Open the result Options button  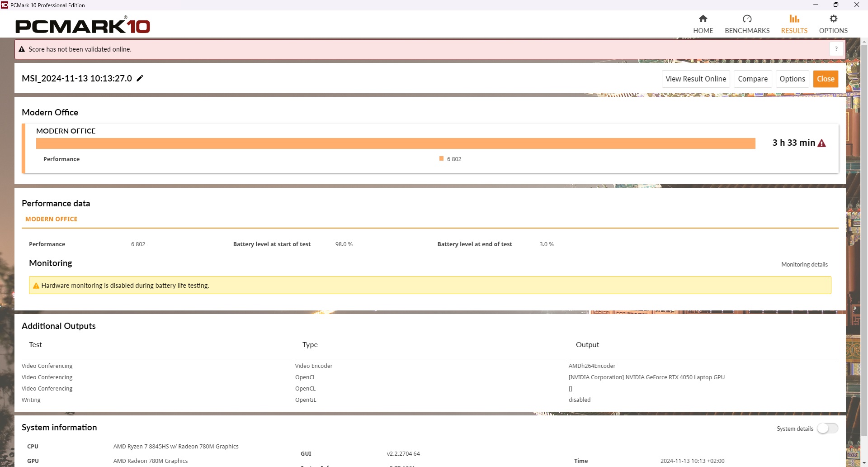click(792, 79)
